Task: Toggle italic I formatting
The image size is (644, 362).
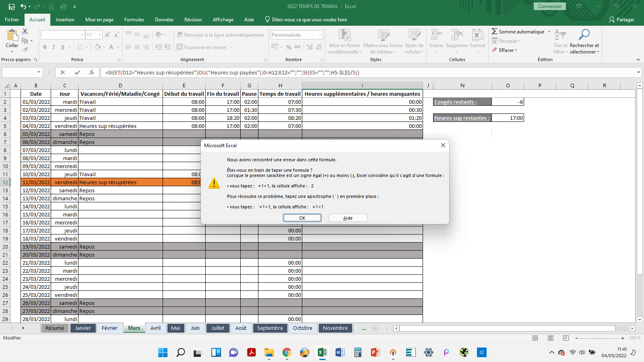Action: coord(54,47)
